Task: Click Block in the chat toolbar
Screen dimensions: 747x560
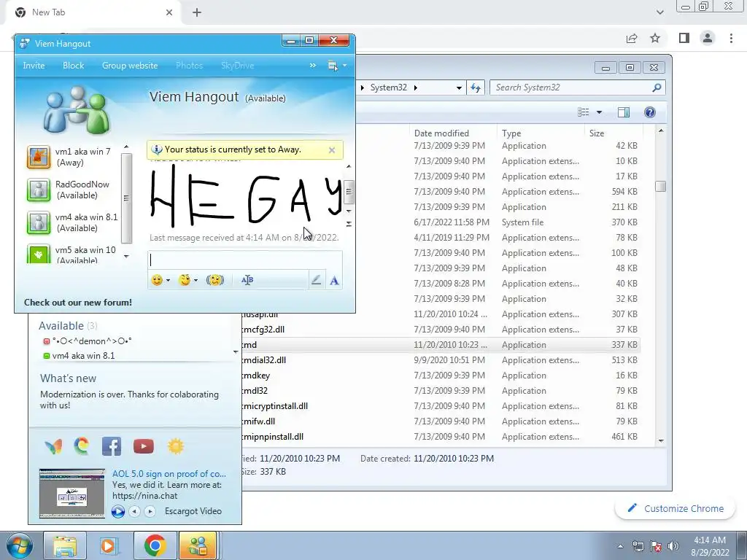Action: (74, 66)
